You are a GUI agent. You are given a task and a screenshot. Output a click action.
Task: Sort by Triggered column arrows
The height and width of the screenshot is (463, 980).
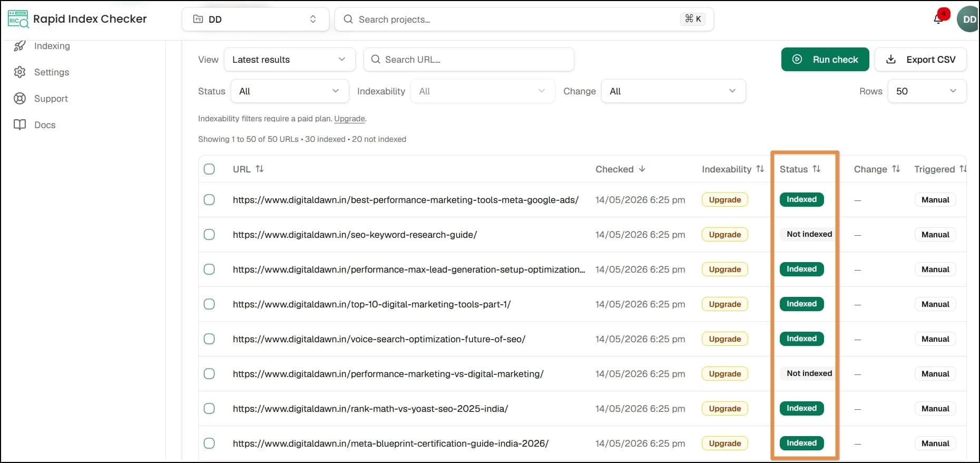pyautogui.click(x=963, y=169)
